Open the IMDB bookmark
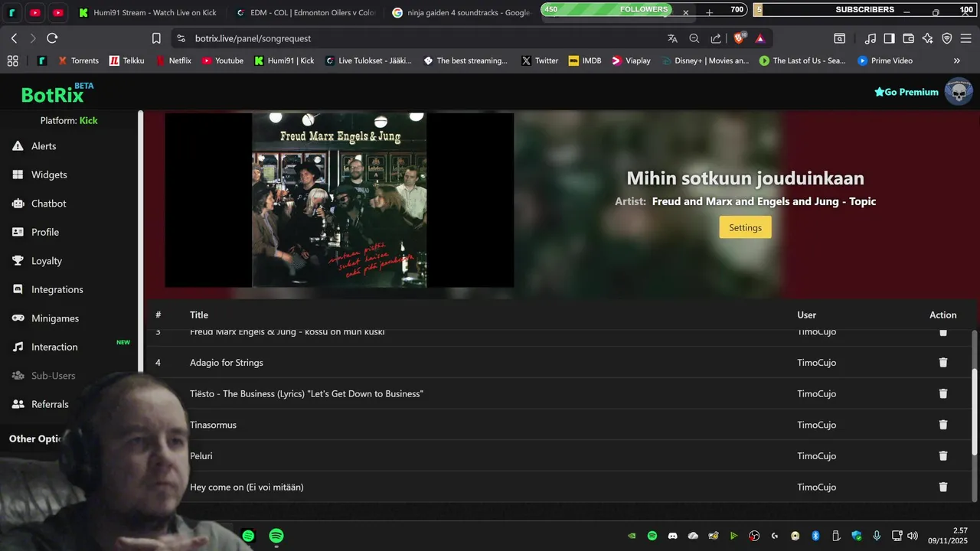The image size is (980, 551). [585, 60]
